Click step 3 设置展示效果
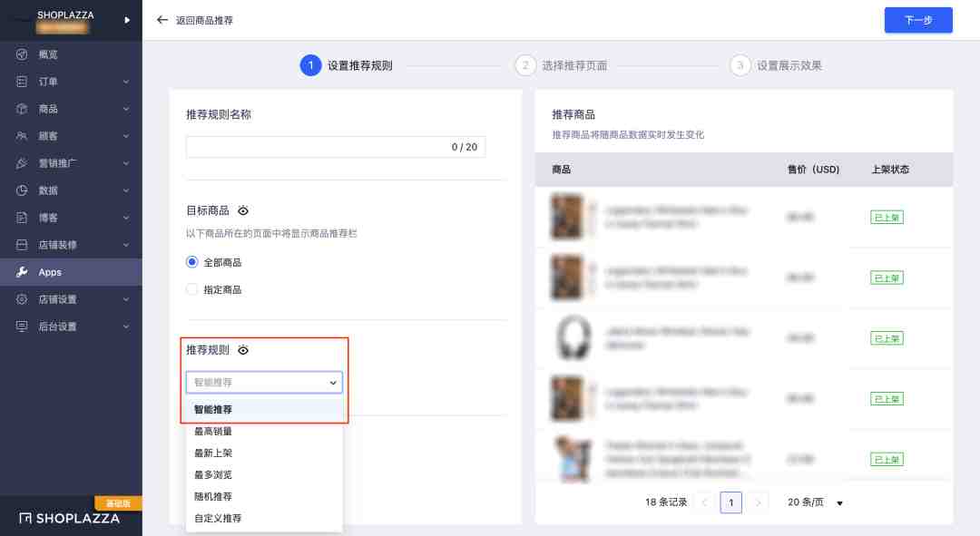Screen dimensions: 980x536 pos(776,65)
